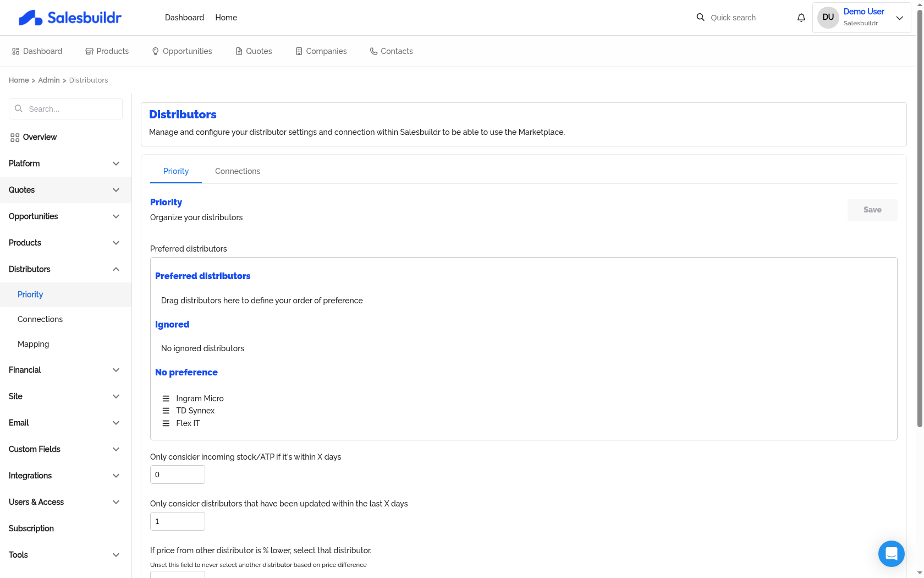
Task: Click the Distributors breadcrumb text
Action: (x=89, y=80)
